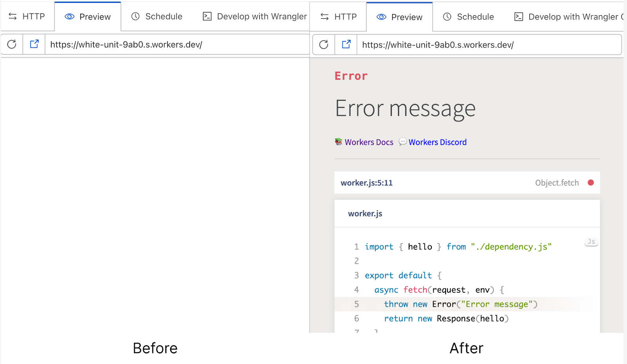Click the books icon next to Workers Docs

point(339,142)
